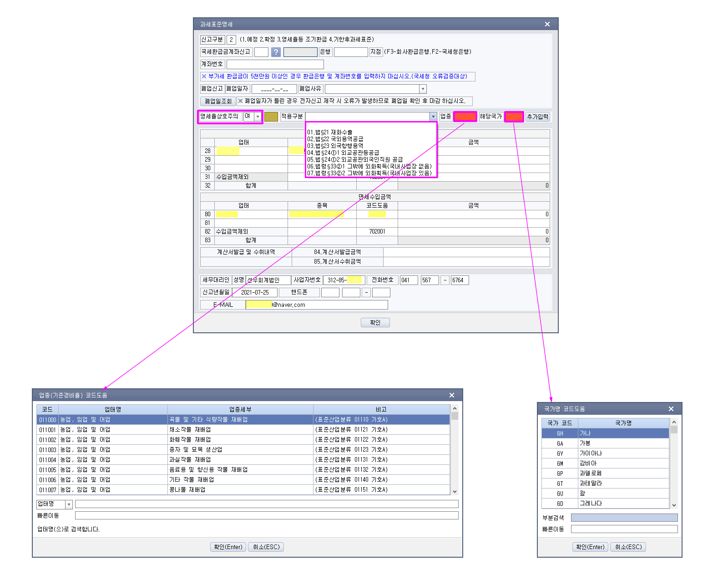Select country row GD 그레나다
This screenshot has height=580, width=728.
coord(606,503)
